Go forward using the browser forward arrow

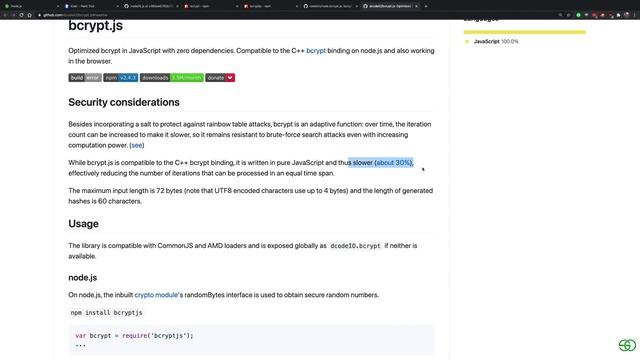(x=13, y=15)
